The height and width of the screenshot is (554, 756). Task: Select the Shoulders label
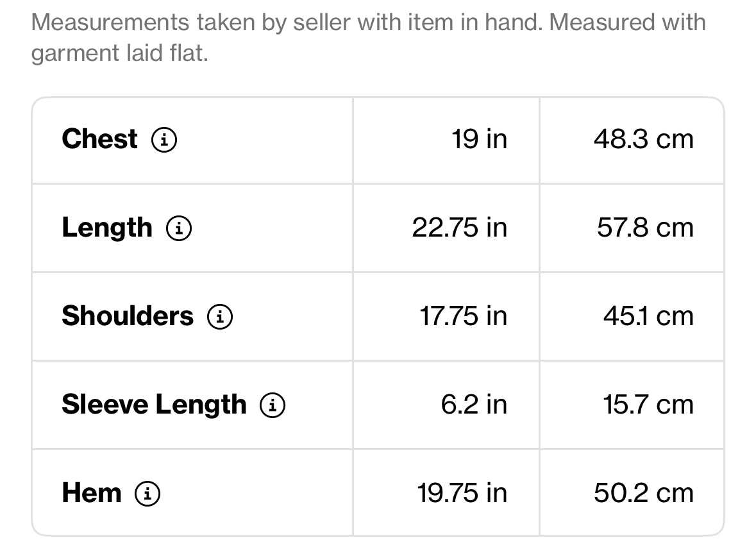(x=128, y=316)
